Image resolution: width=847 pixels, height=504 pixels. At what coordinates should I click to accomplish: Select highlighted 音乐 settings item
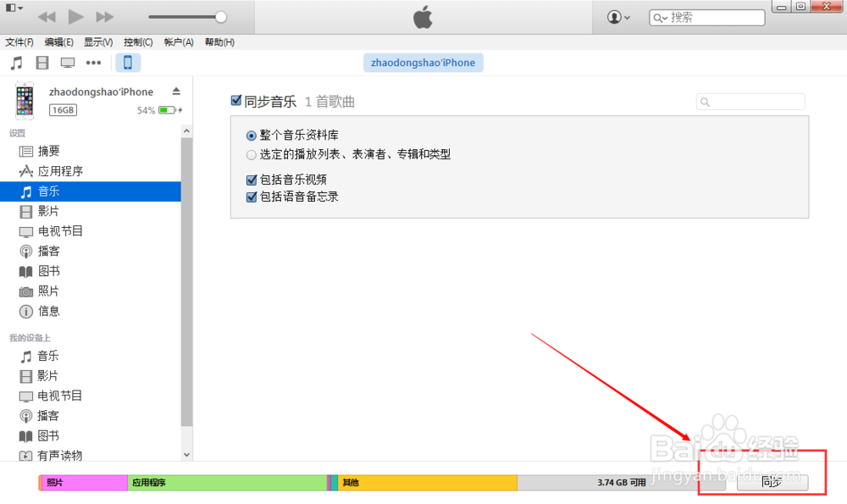pyautogui.click(x=91, y=191)
